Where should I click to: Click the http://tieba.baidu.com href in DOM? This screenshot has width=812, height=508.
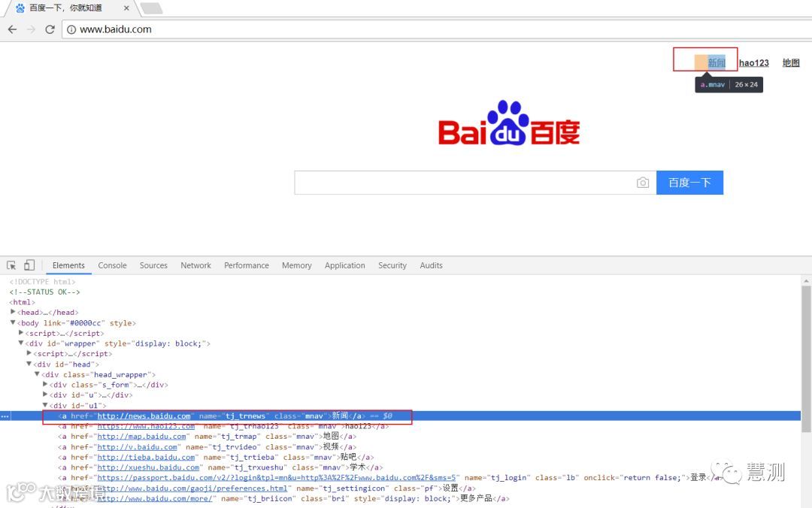tap(146, 457)
